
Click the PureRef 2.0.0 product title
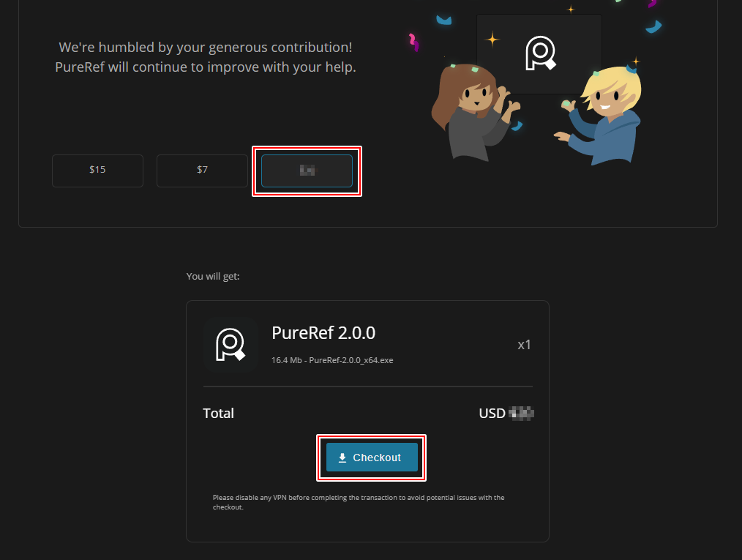coord(323,332)
